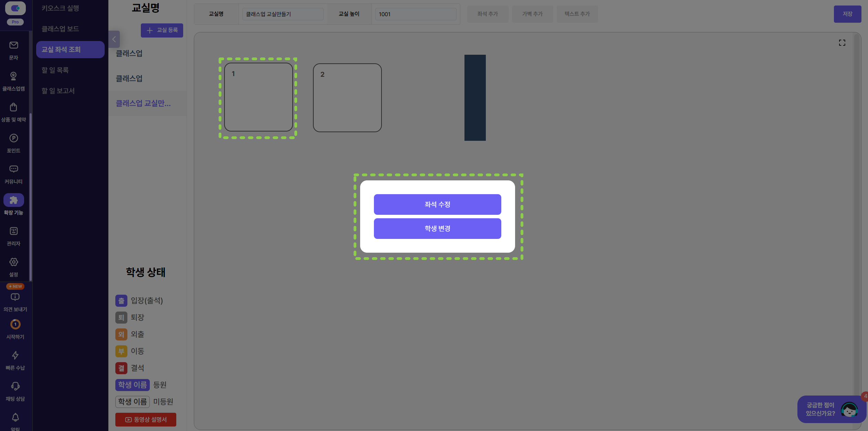The height and width of the screenshot is (431, 868).
Task: Open 상품 및 예약 shopping bag icon
Action: pyautogui.click(x=13, y=107)
